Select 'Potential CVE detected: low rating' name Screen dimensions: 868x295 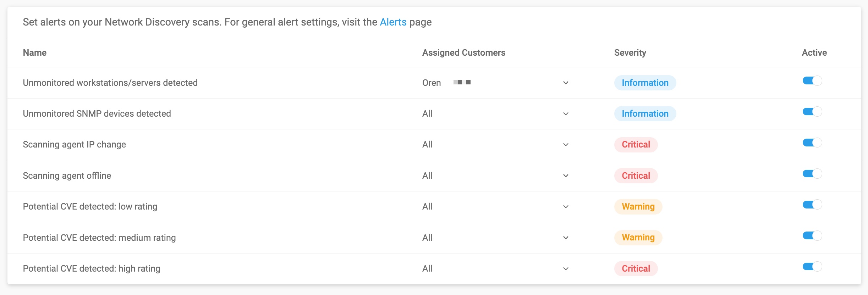point(90,206)
